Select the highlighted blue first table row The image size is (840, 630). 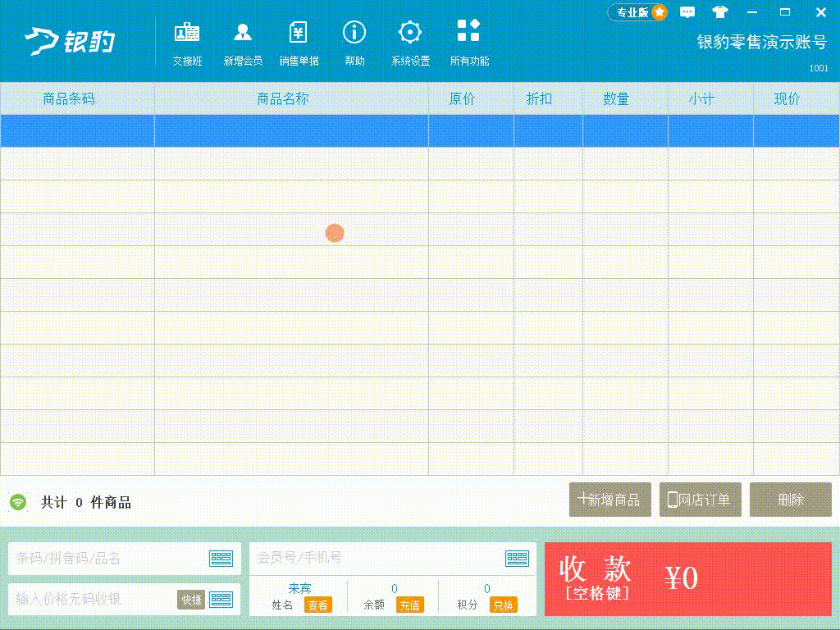point(419,131)
